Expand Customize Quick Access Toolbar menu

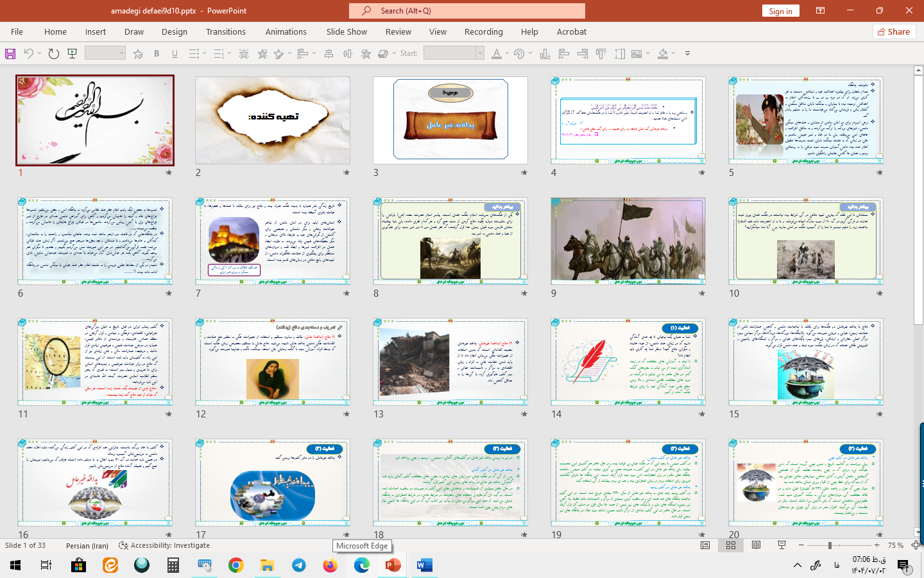point(687,54)
